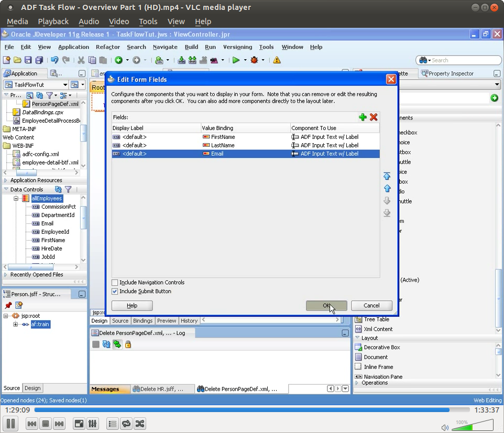The height and width of the screenshot is (433, 504).
Task: Open VLC extended settings with sliders icon
Action: [93, 424]
